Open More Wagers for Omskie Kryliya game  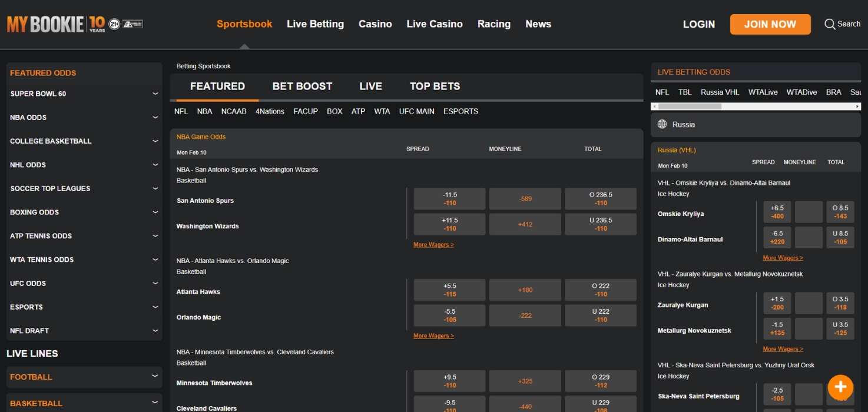pyautogui.click(x=783, y=258)
